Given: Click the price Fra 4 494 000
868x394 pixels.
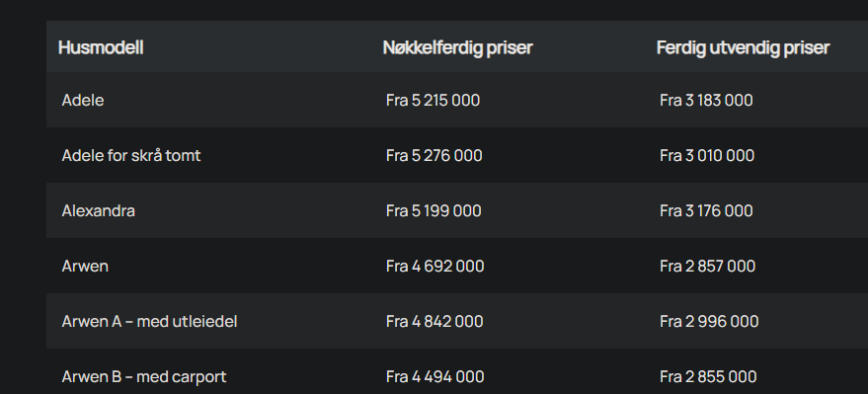Looking at the screenshot, I should point(435,377).
